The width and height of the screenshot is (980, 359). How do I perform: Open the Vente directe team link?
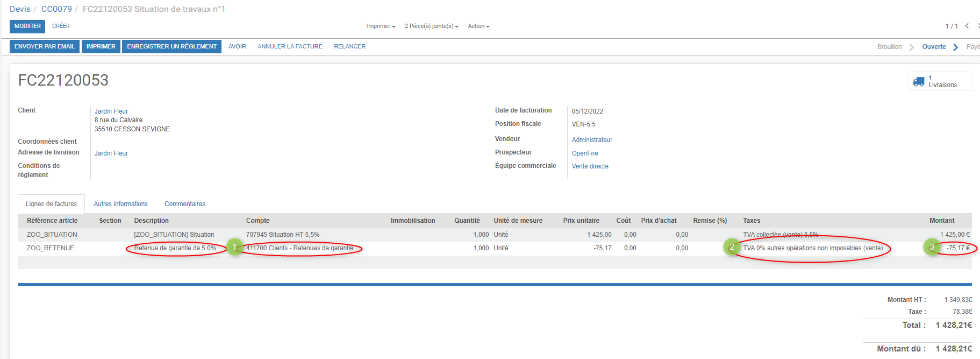[590, 166]
